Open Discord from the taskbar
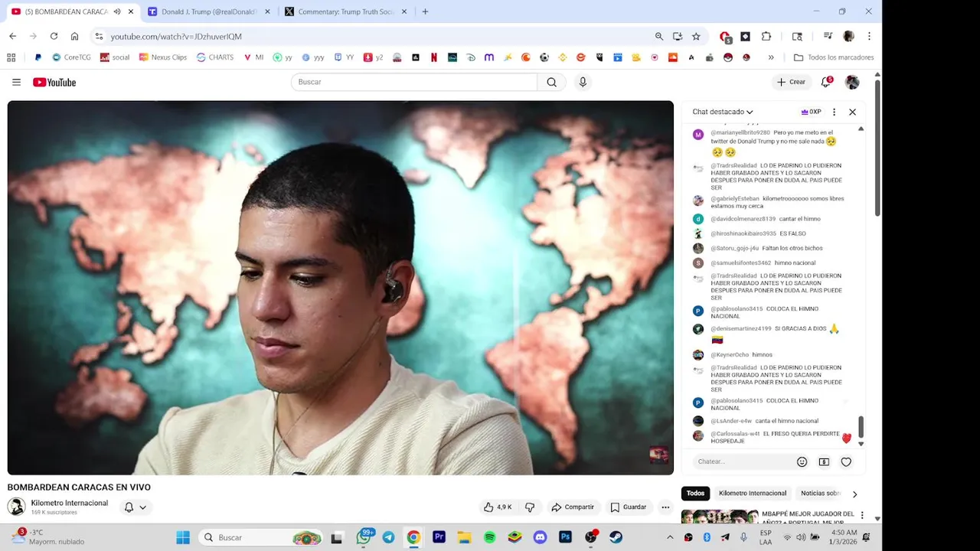Screen dimensions: 980x551 coord(540,537)
